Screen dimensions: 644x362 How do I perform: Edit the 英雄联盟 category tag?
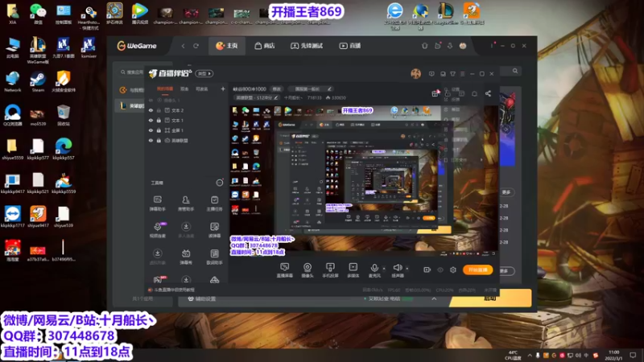click(x=256, y=97)
